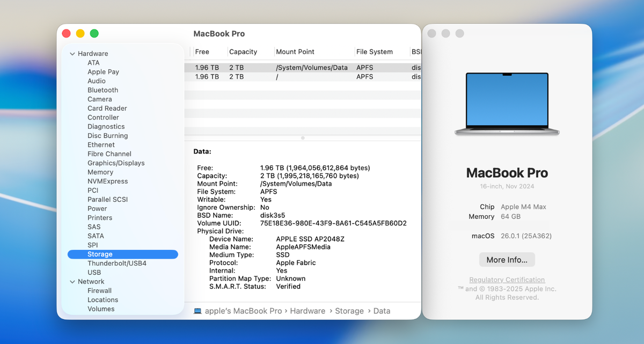The width and height of the screenshot is (644, 344).
Task: Open Graphics/Displays in the sidebar
Action: tap(116, 163)
